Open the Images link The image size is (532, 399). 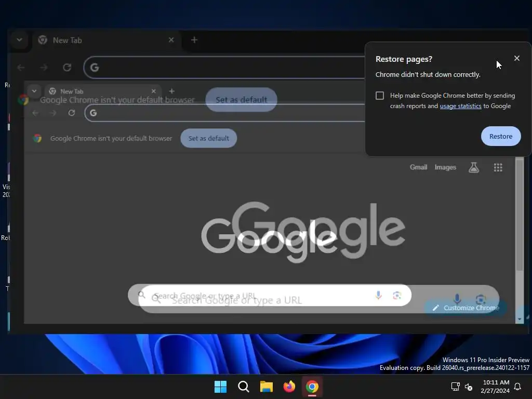(x=445, y=167)
